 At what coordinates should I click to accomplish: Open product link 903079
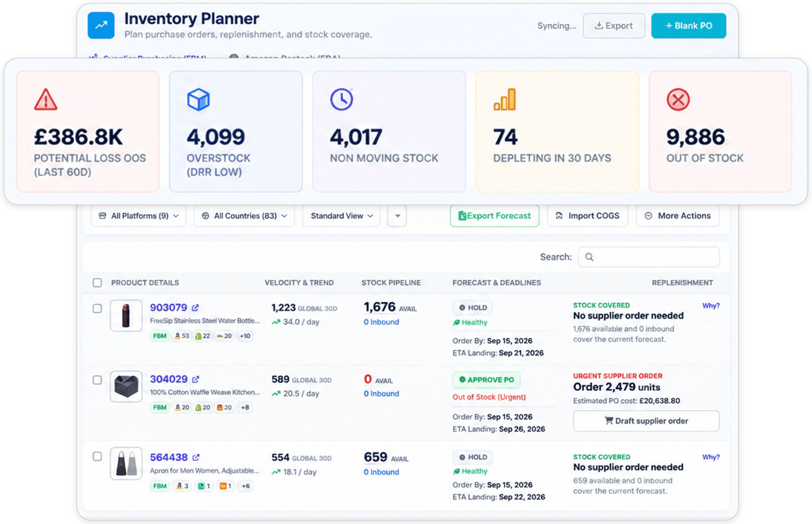169,307
